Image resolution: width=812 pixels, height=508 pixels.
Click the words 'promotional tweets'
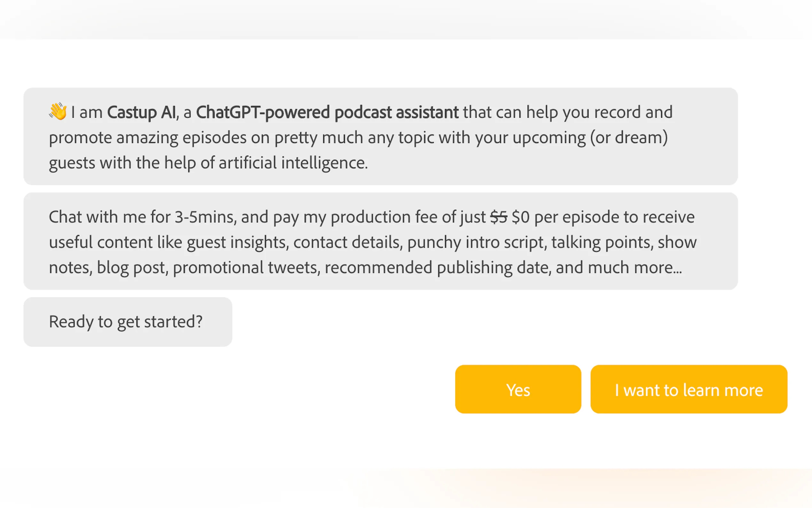click(x=246, y=268)
